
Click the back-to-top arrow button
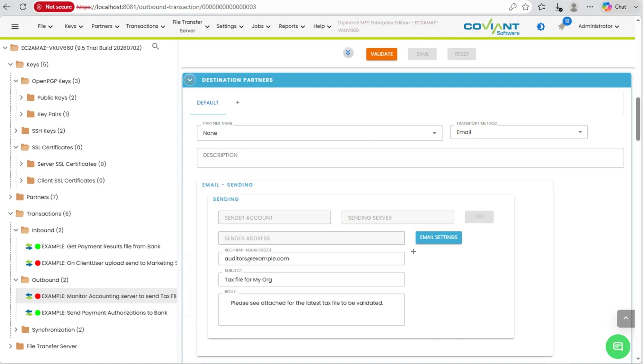pyautogui.click(x=626, y=318)
